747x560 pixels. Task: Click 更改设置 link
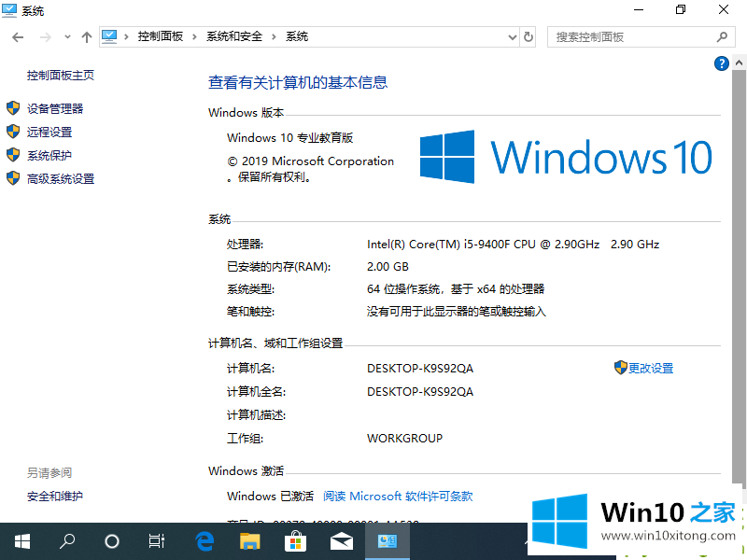click(651, 368)
